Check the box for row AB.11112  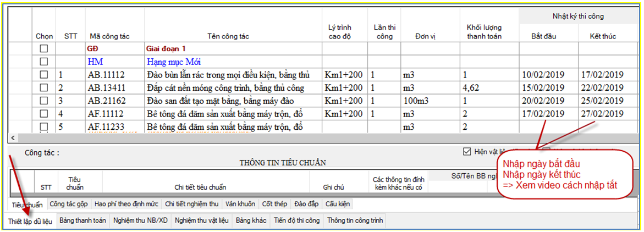(x=43, y=75)
